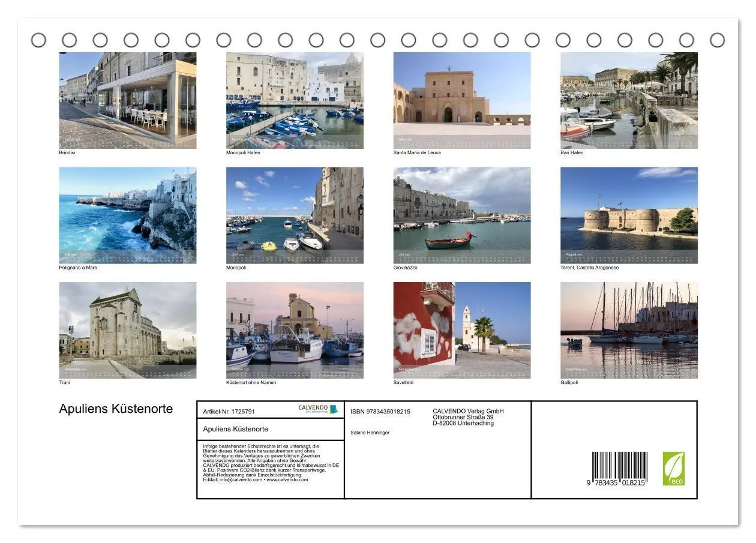
Task: Select the Santa Maria de Leuca photo
Action: coord(462,100)
